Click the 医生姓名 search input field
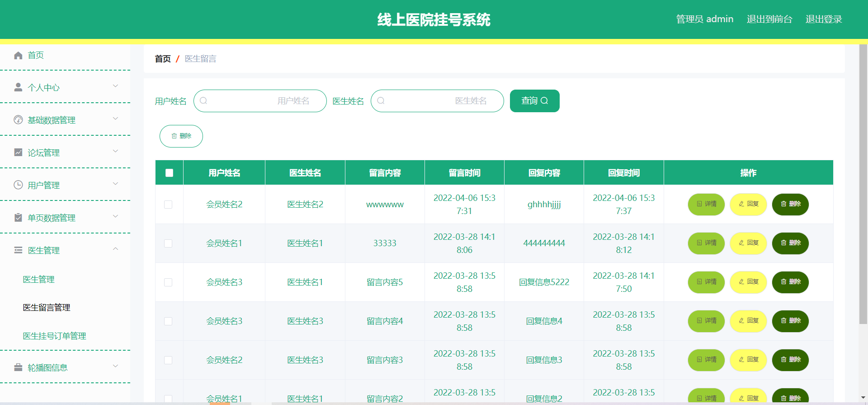Image resolution: width=868 pixels, height=405 pixels. tap(437, 101)
